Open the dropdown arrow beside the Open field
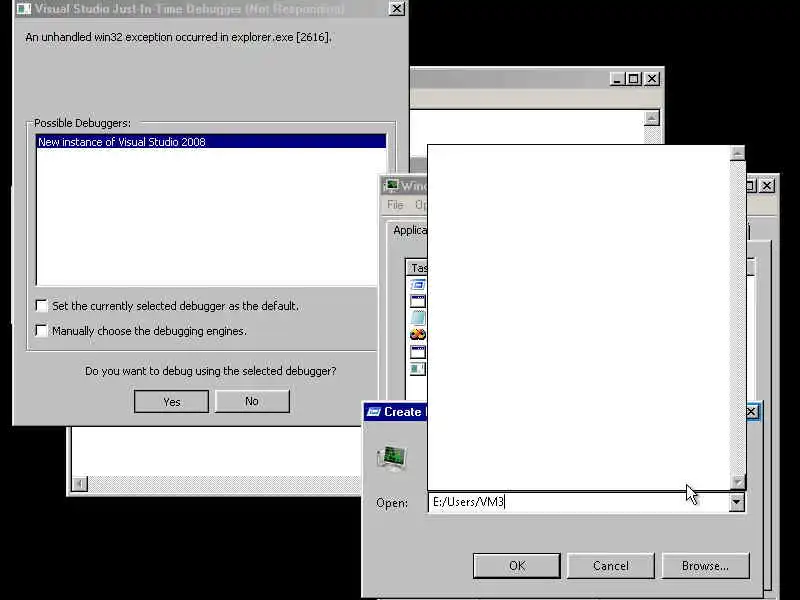 point(736,503)
